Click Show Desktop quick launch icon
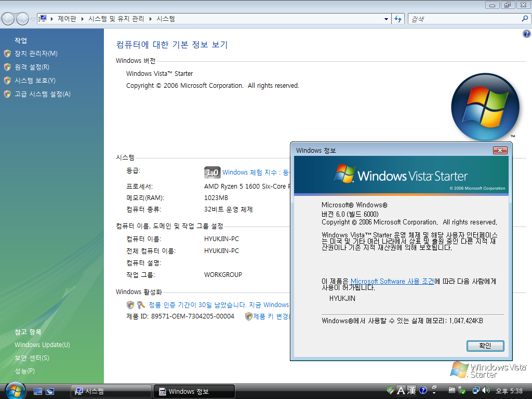This screenshot has width=532, height=399. [x=37, y=392]
